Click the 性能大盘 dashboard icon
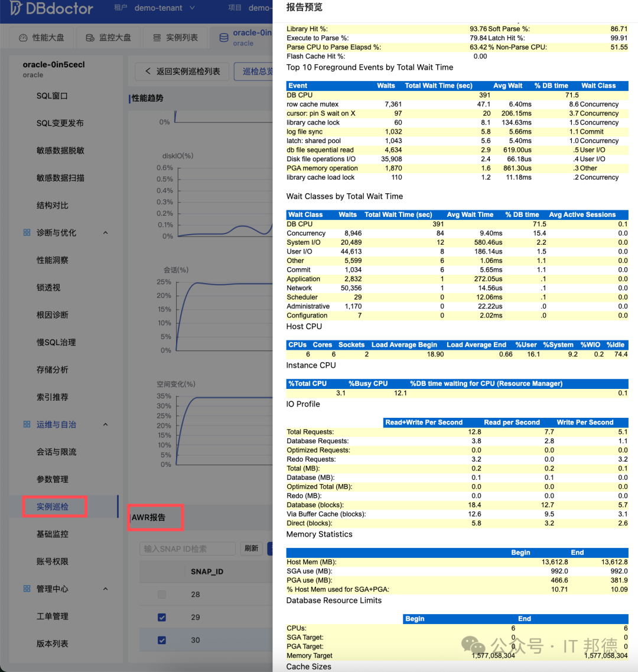Image resolution: width=638 pixels, height=672 pixels. coord(23,38)
